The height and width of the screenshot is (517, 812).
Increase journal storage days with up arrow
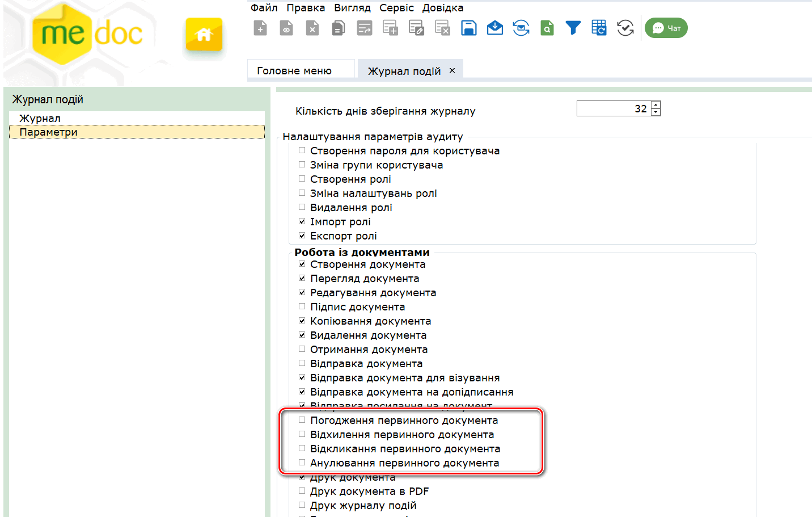tap(656, 105)
